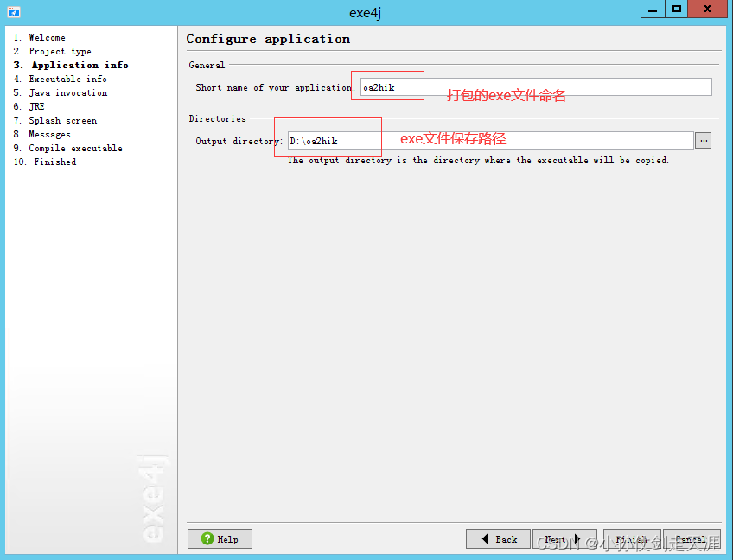Maximize the exe4j window
733x560 pixels.
[677, 9]
